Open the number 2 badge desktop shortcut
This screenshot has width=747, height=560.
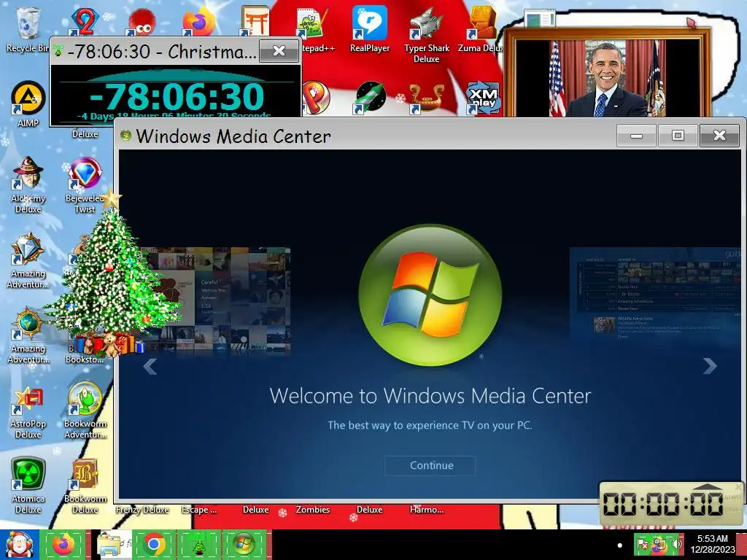click(84, 22)
